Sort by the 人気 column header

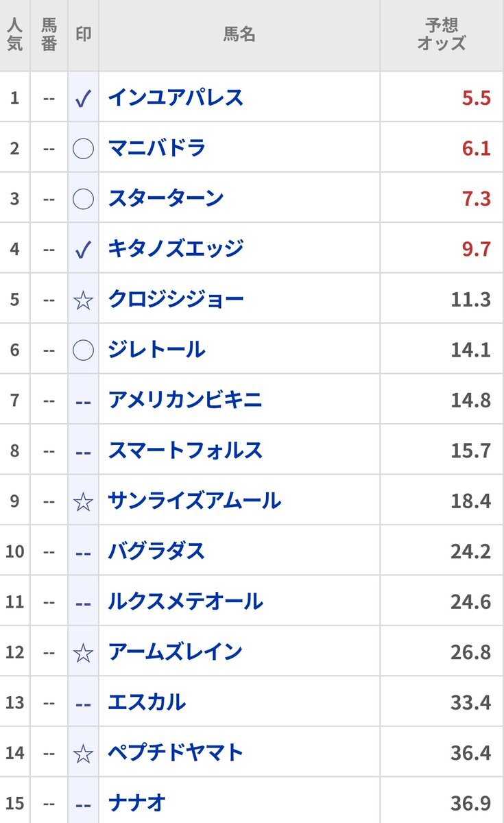[x=14, y=35]
